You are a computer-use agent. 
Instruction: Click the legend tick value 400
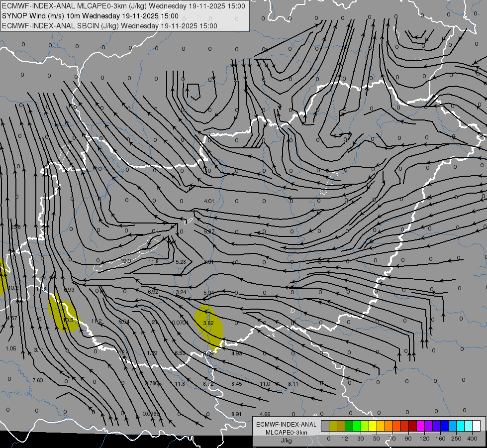(472, 439)
